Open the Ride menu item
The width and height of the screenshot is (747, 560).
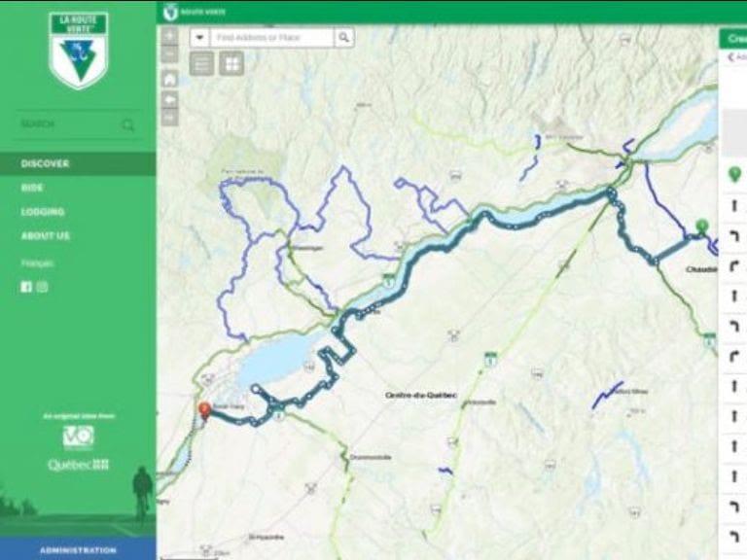point(32,188)
